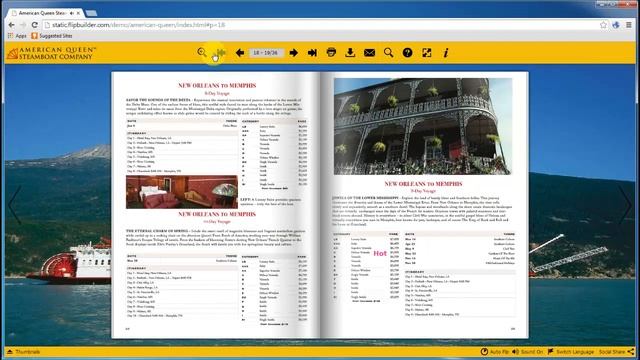640x360 pixels.
Task: Flip to next page using right edge arrow
Action: click(x=625, y=204)
